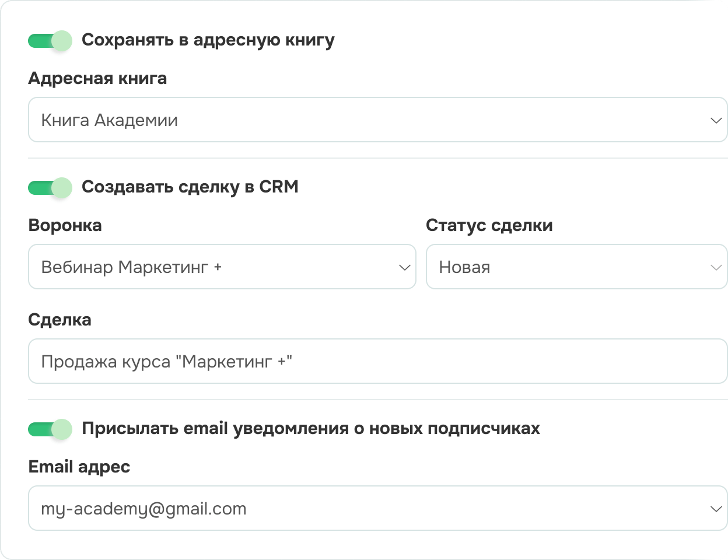Viewport: 728px width, 560px height.
Task: Toggle the "Сохранять в адресную книгу" switch
Action: pyautogui.click(x=50, y=41)
